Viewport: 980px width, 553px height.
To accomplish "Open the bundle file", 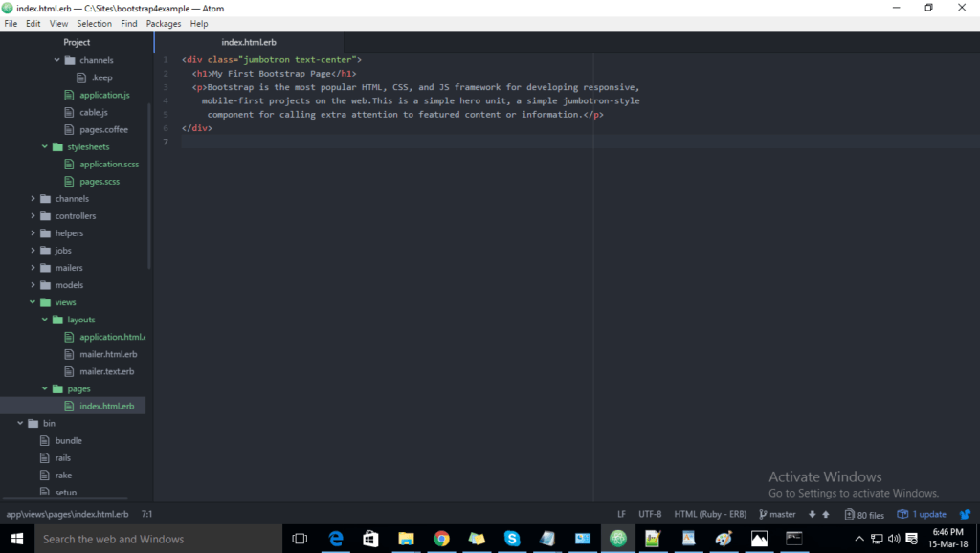I will pyautogui.click(x=68, y=440).
